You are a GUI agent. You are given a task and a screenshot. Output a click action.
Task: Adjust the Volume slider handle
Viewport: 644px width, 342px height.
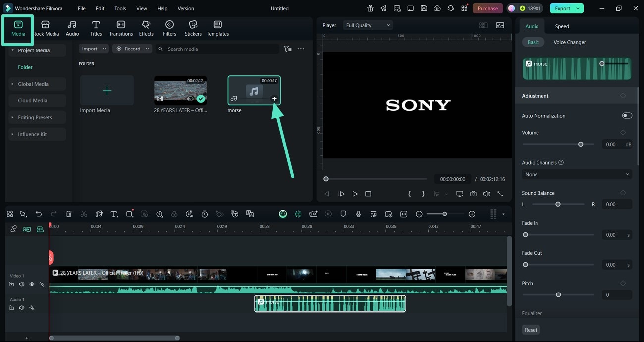click(581, 144)
